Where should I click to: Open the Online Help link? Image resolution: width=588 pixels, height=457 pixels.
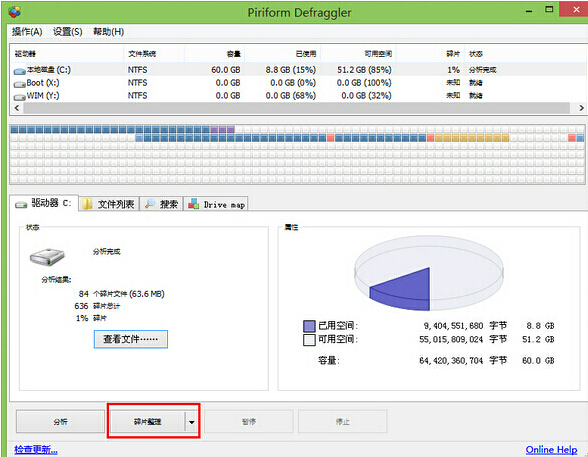tap(551, 450)
